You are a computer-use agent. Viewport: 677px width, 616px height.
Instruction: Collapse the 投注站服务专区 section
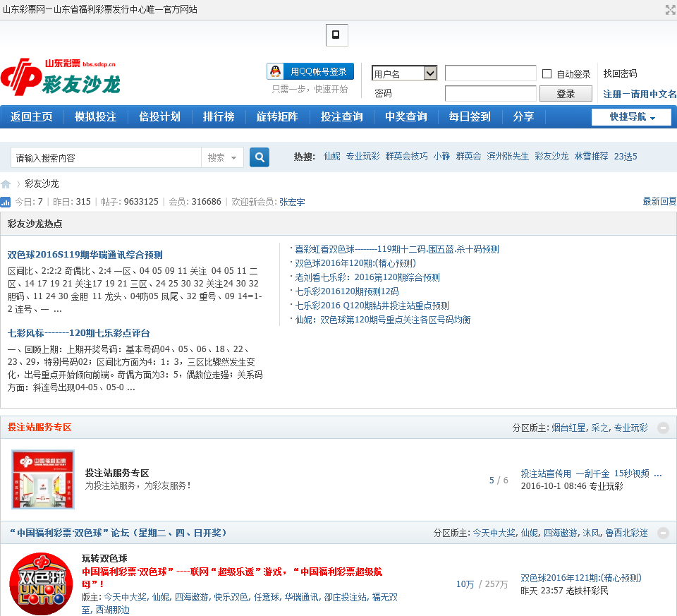tap(663, 428)
